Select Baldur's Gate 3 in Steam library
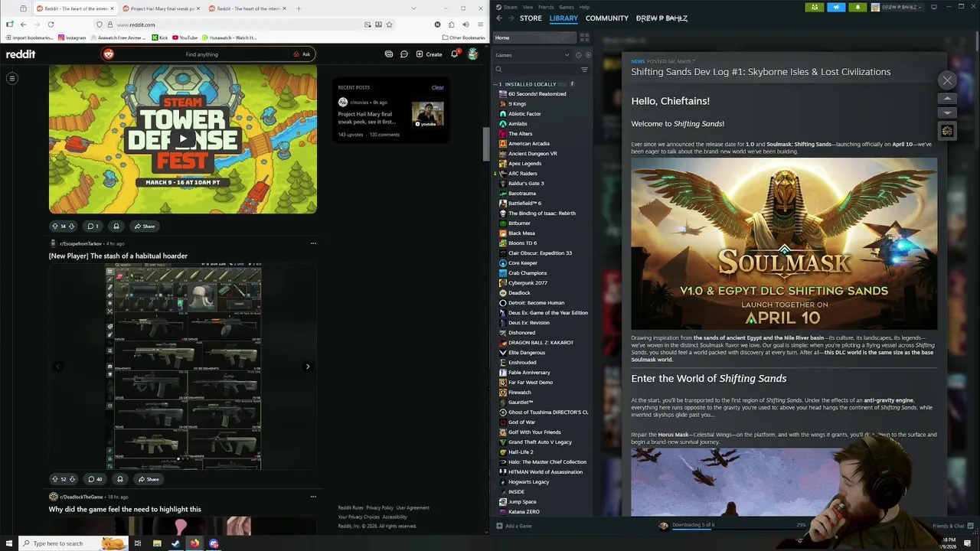980x551 pixels. coord(526,184)
